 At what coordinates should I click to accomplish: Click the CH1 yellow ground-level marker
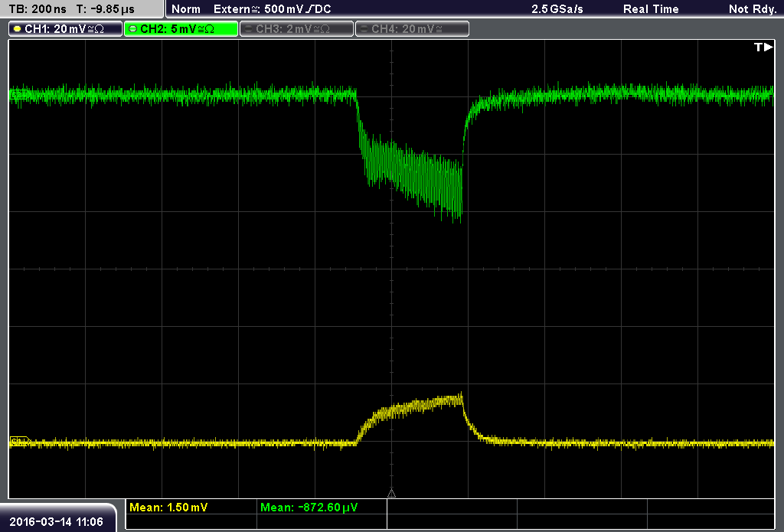point(19,442)
